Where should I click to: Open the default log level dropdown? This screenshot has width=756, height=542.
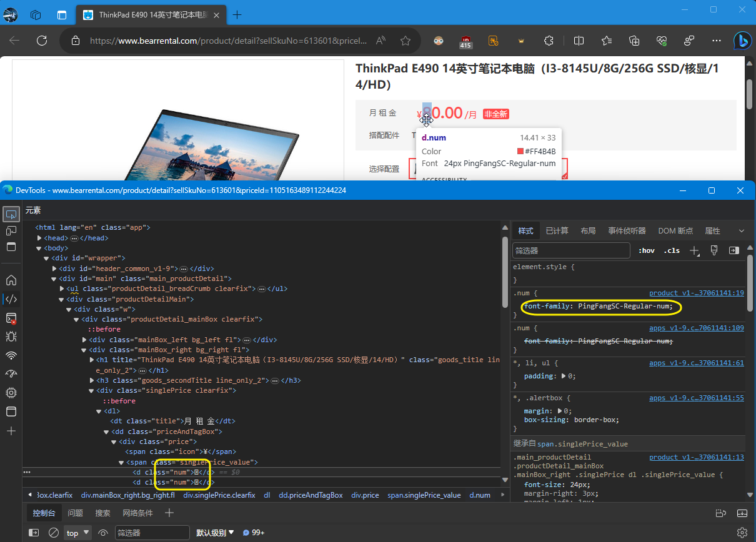click(215, 533)
